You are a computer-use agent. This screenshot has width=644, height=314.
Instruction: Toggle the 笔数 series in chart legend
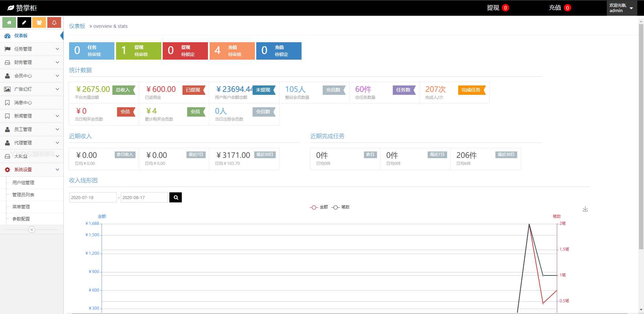341,207
